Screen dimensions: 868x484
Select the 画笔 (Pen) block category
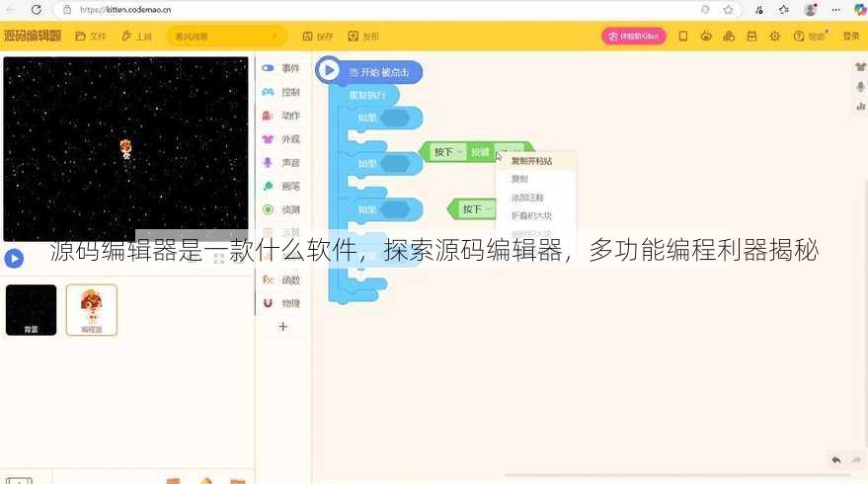(282, 186)
